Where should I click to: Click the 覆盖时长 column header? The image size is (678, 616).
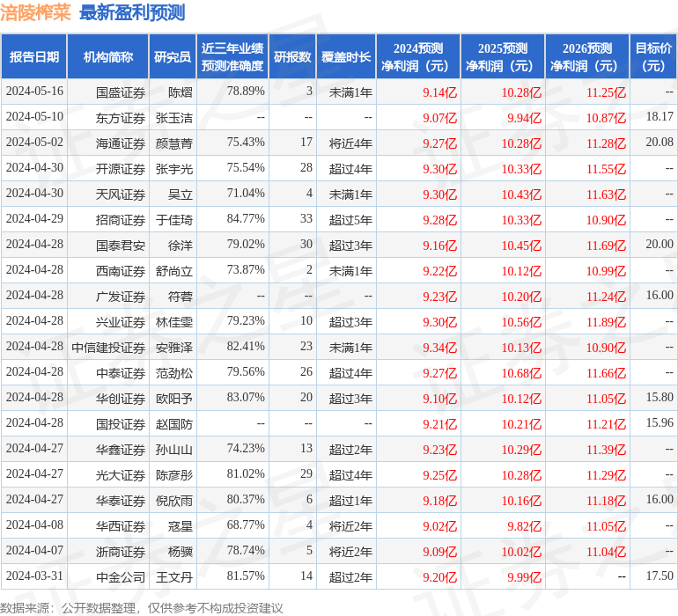pos(346,57)
